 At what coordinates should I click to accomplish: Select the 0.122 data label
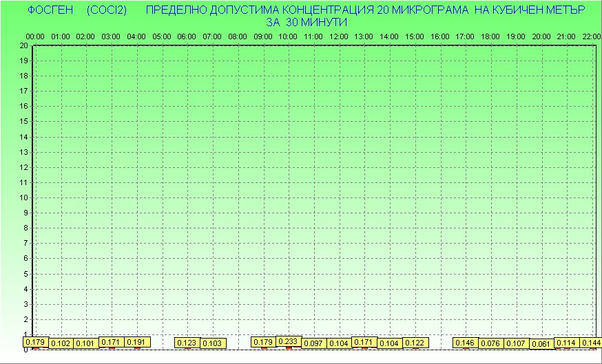coord(415,343)
